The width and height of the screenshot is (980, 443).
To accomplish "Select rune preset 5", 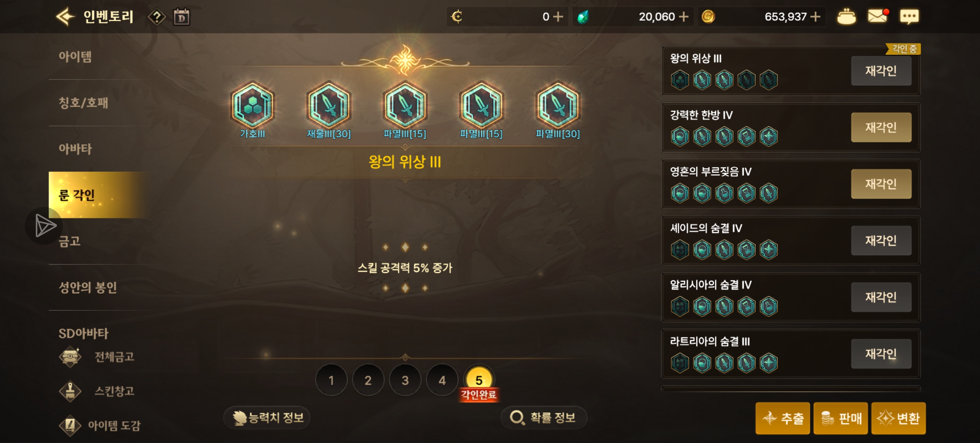I will (x=479, y=380).
